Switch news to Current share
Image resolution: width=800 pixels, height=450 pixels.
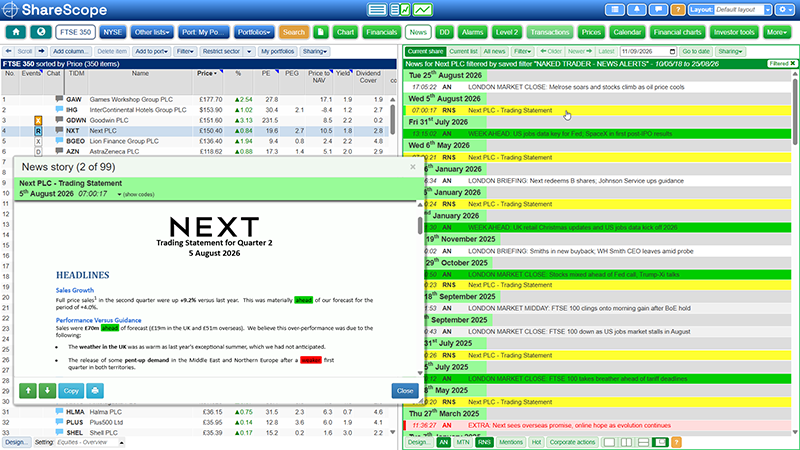point(426,52)
